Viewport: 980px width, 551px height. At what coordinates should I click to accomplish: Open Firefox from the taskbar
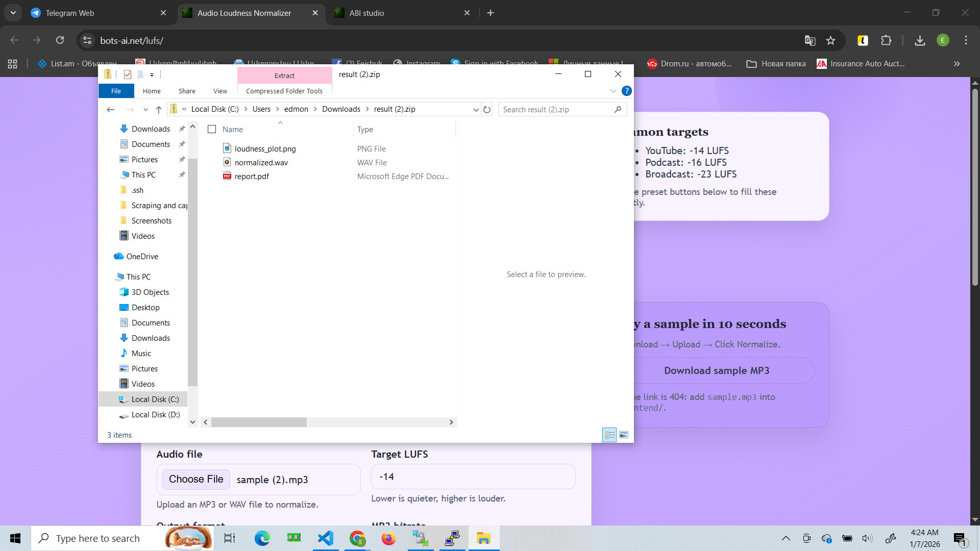tap(388, 538)
